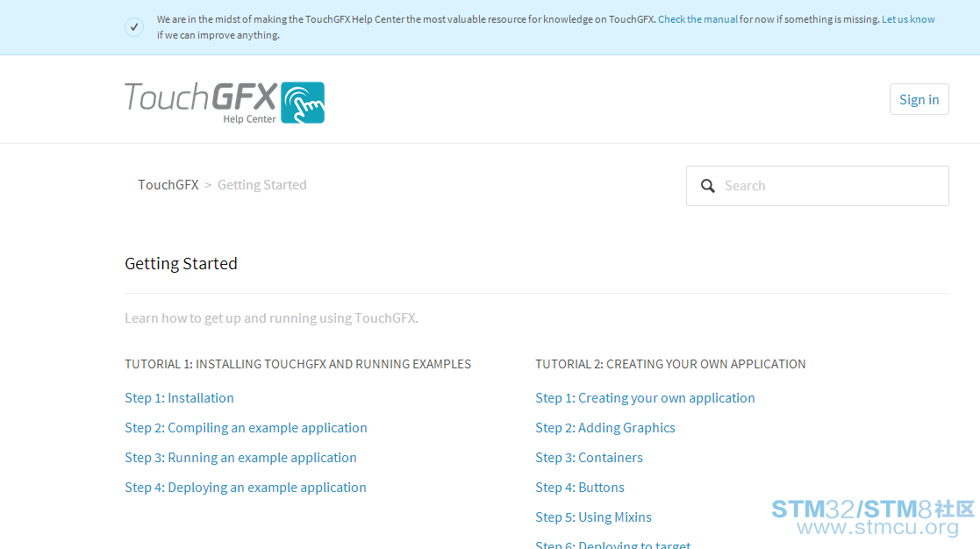Open Step 2: Adding Graphics
980x549 pixels.
point(605,428)
